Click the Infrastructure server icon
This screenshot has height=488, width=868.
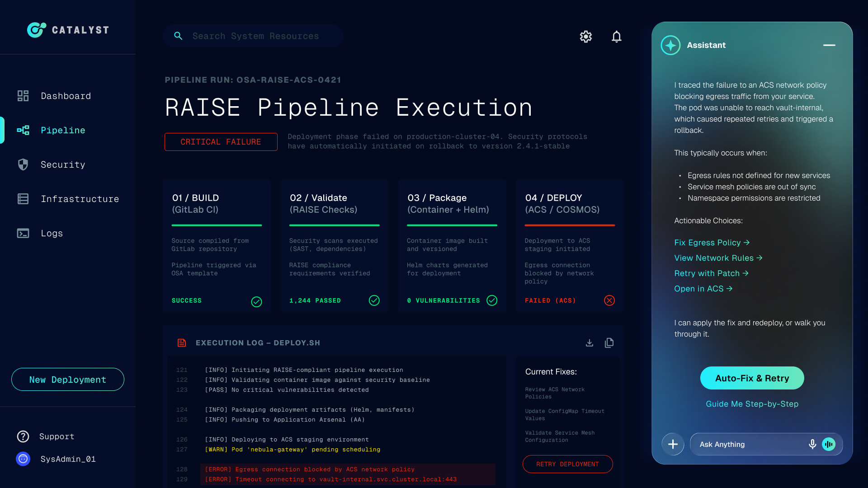click(23, 199)
